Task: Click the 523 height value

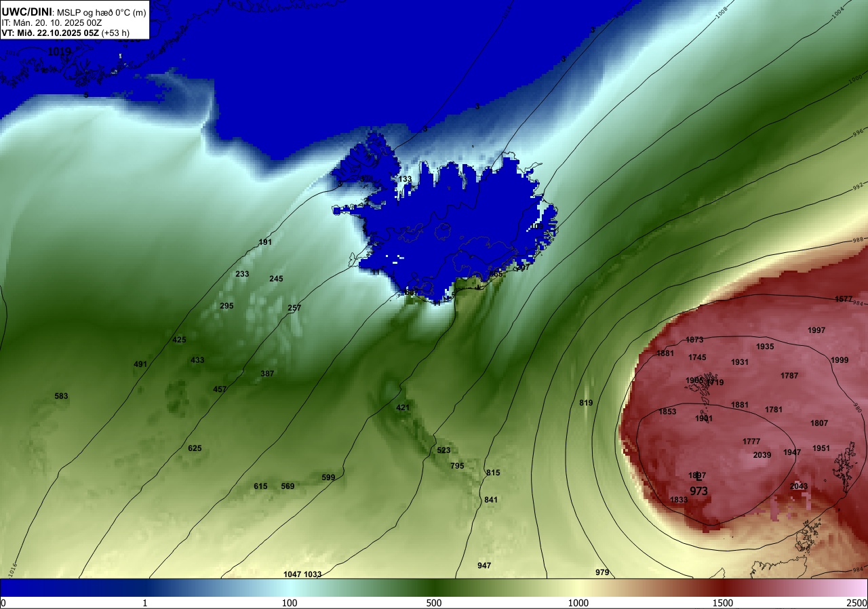Action: pos(443,450)
